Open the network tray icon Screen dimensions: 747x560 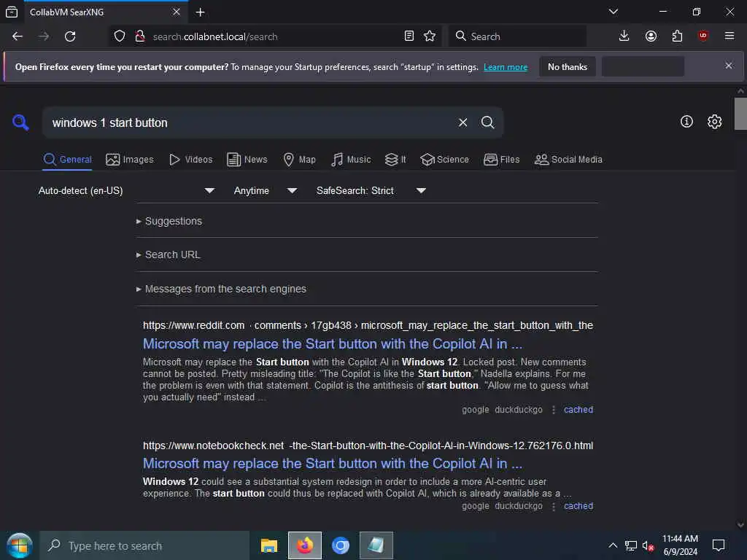pos(631,545)
